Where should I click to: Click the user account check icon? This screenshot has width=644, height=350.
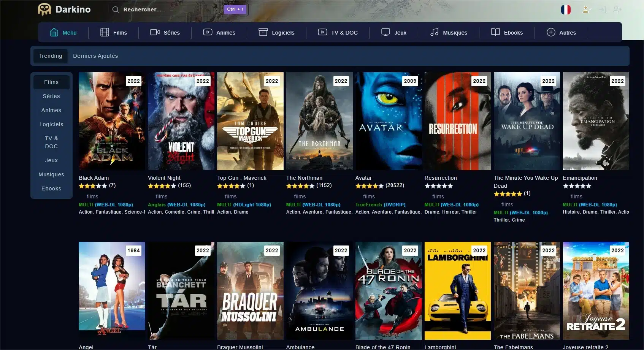[x=587, y=10]
